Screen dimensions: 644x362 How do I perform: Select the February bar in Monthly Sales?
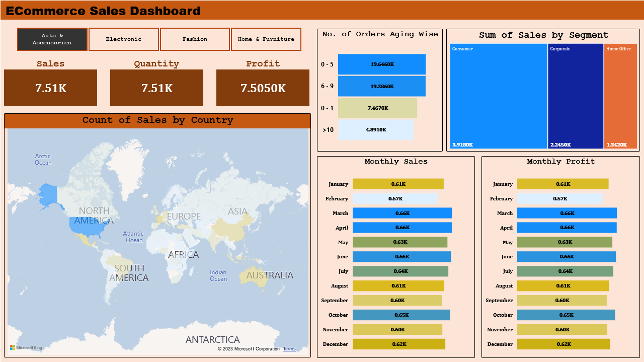coord(395,198)
